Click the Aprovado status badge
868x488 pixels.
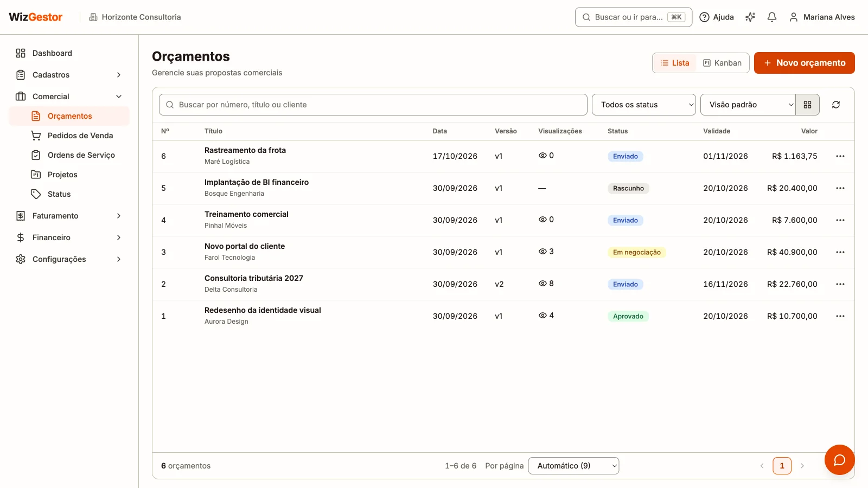click(x=628, y=316)
